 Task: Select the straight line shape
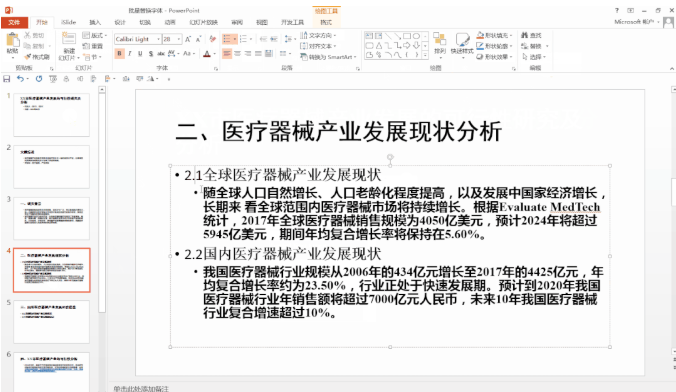tap(388, 36)
